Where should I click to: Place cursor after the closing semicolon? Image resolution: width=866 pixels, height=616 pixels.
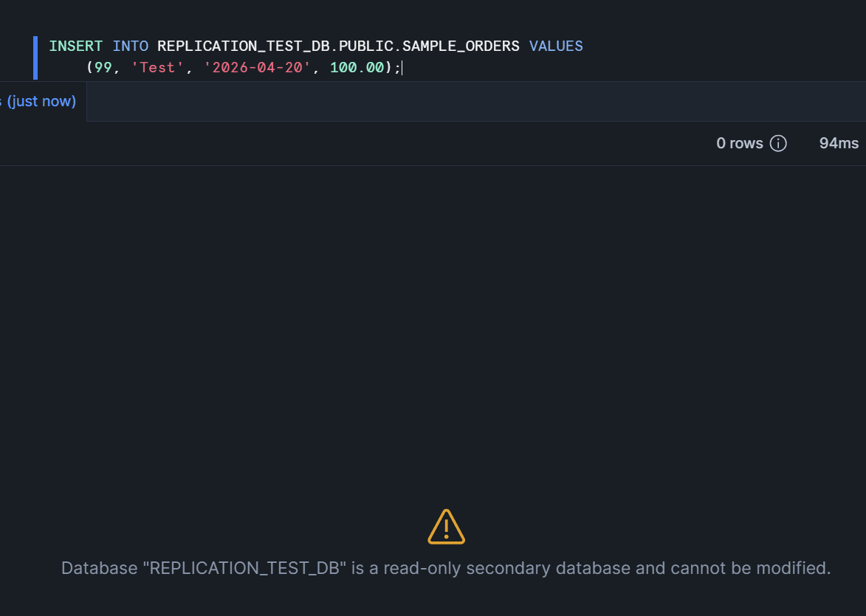point(402,67)
